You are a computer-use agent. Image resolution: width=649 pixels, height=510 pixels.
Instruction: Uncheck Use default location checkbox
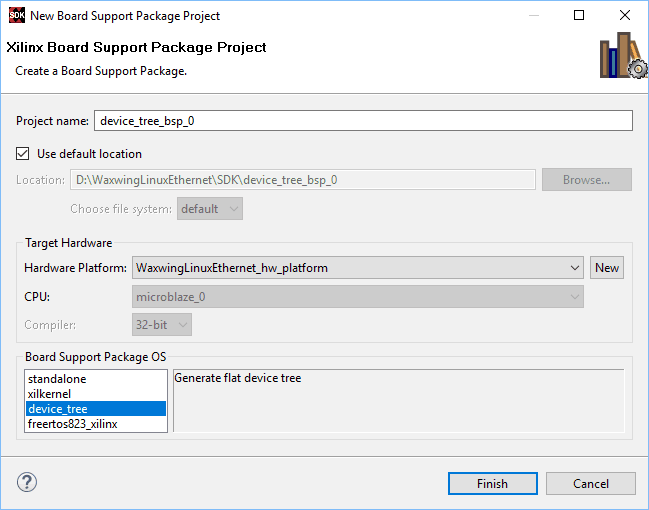click(24, 154)
